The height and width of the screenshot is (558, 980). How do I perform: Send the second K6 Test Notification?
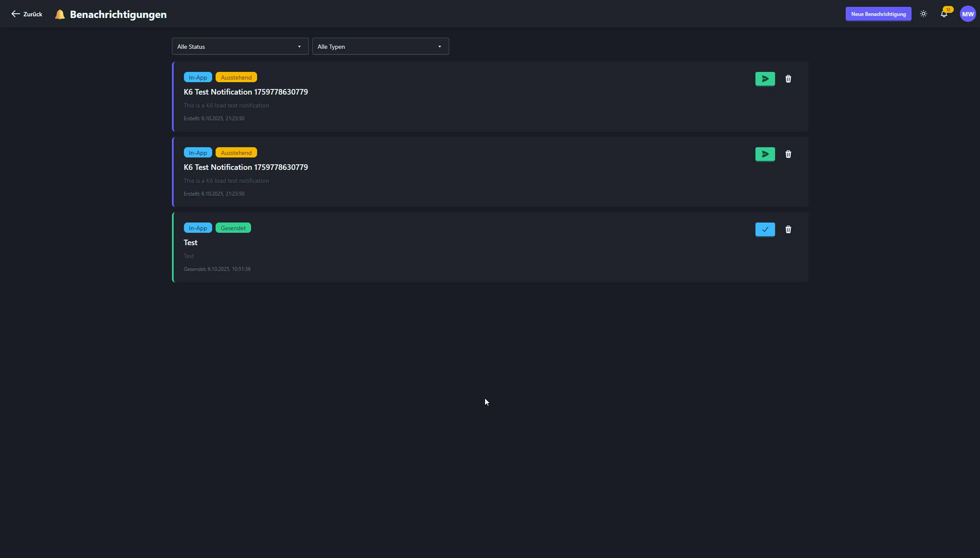[x=765, y=154]
